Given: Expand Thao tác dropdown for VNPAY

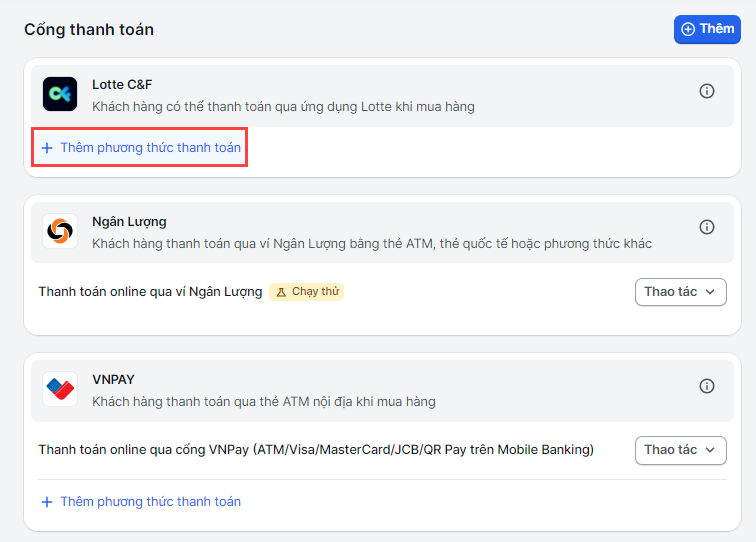Looking at the screenshot, I should [680, 450].
